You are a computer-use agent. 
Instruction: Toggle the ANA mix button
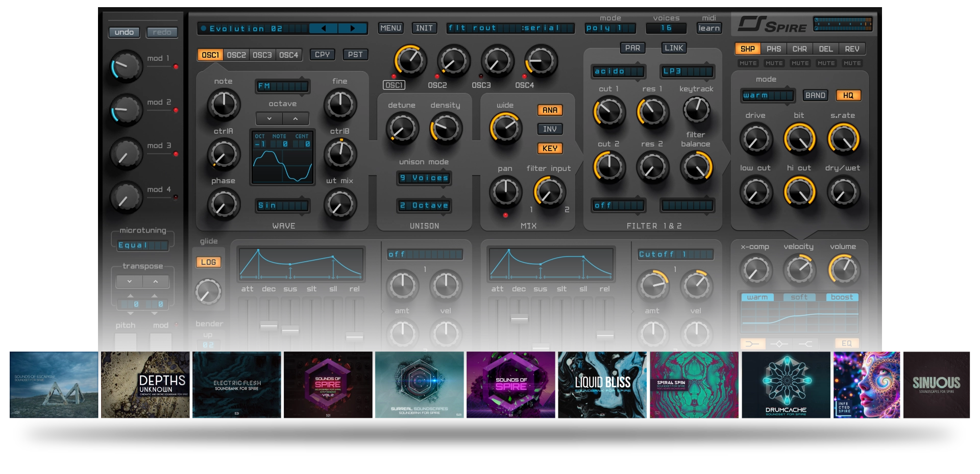549,110
